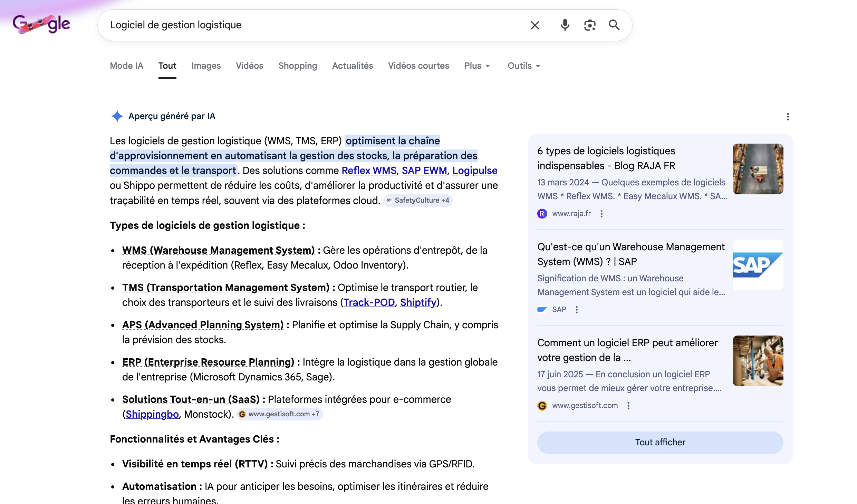857x504 pixels.
Task: Click the SAP logo thumbnail
Action: (758, 265)
